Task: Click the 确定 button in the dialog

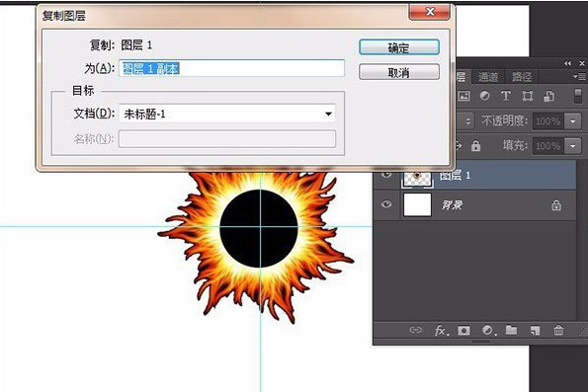Action: tap(399, 47)
